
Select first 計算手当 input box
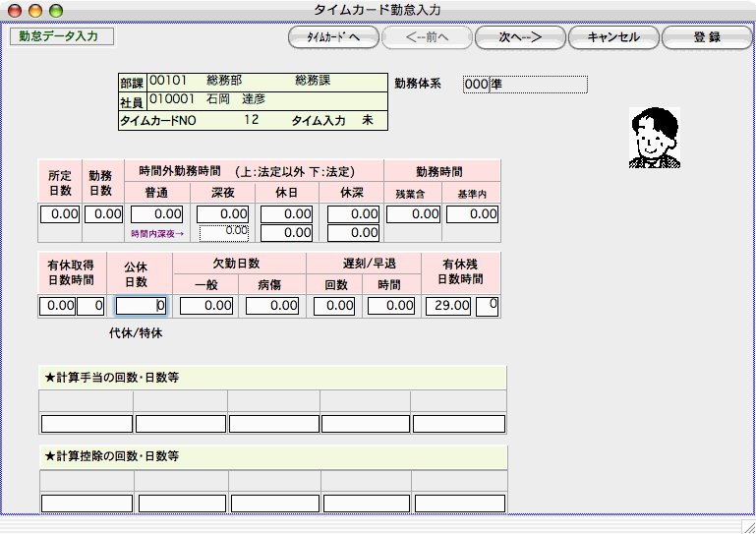87,424
